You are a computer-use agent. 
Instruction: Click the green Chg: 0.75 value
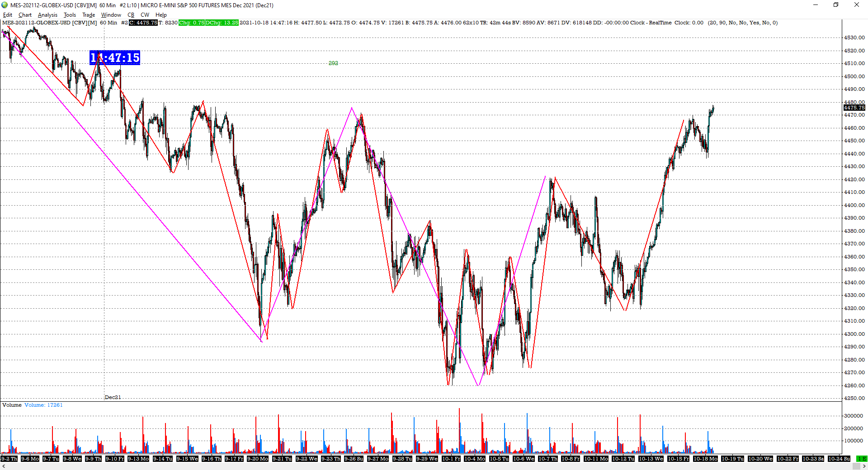coord(192,23)
